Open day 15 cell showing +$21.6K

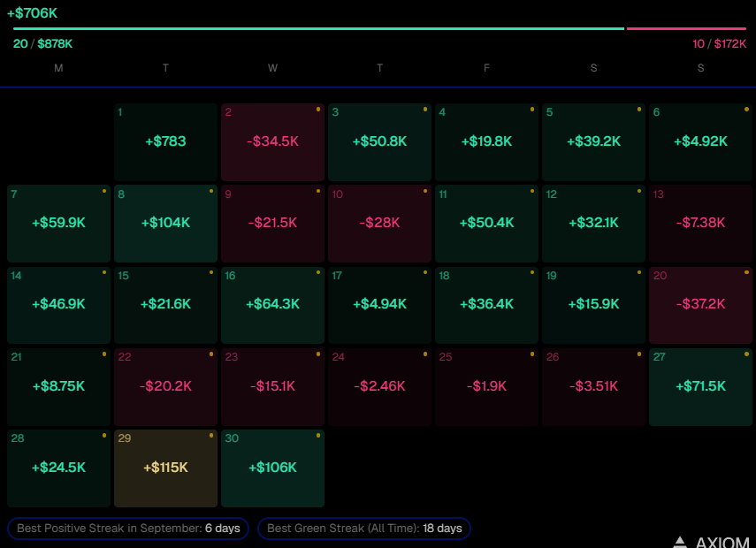click(x=166, y=305)
